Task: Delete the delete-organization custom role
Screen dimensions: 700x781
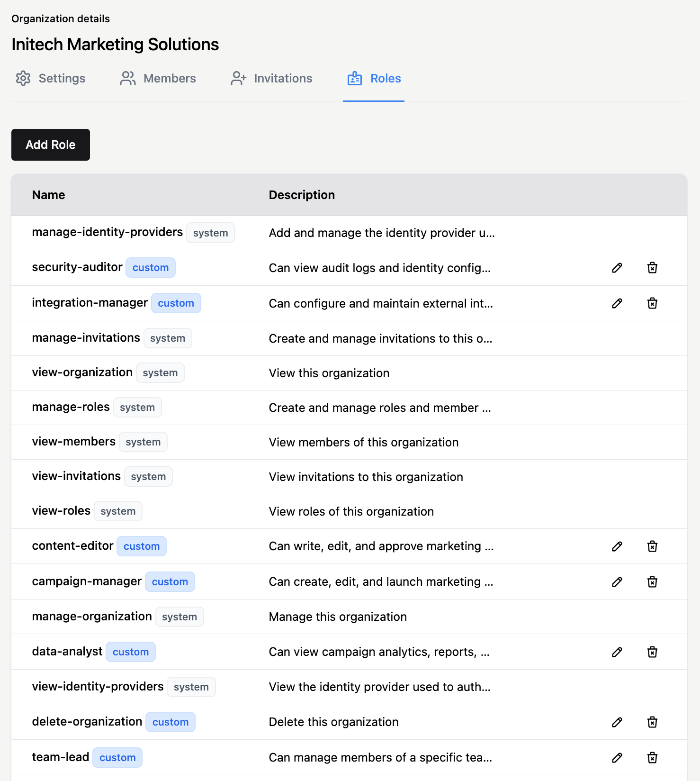Action: (x=652, y=722)
